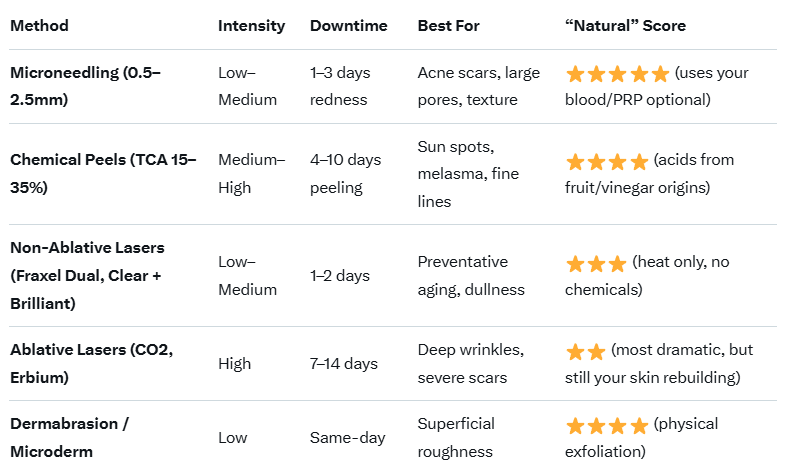The width and height of the screenshot is (788, 476).
Task: Click the "7–14 days" downtime cell
Action: 344,363
